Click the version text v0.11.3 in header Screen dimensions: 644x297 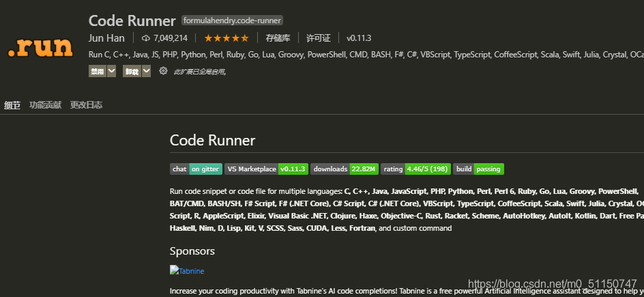(x=359, y=38)
